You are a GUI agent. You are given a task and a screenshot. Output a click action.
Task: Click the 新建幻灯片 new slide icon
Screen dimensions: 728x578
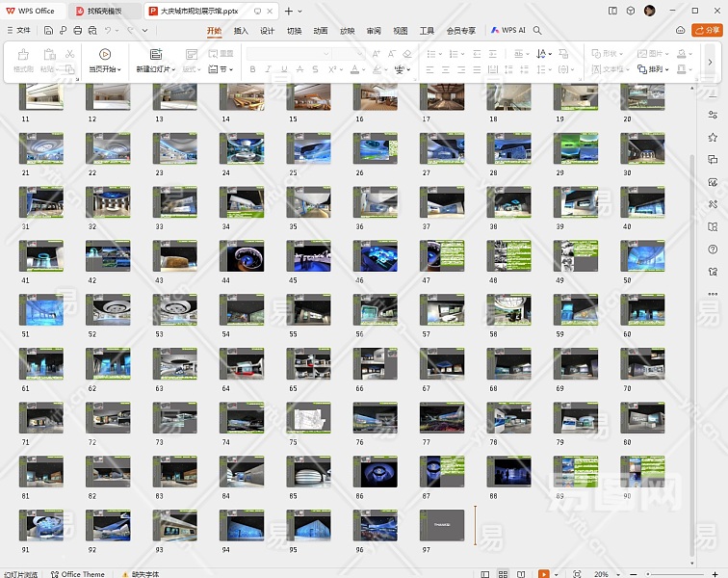(x=156, y=54)
